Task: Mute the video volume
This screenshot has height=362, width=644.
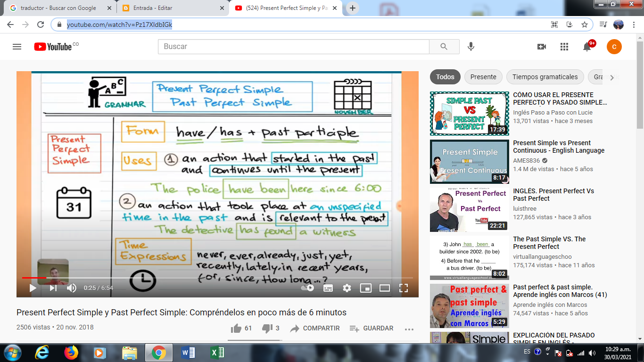Action: [x=72, y=288]
